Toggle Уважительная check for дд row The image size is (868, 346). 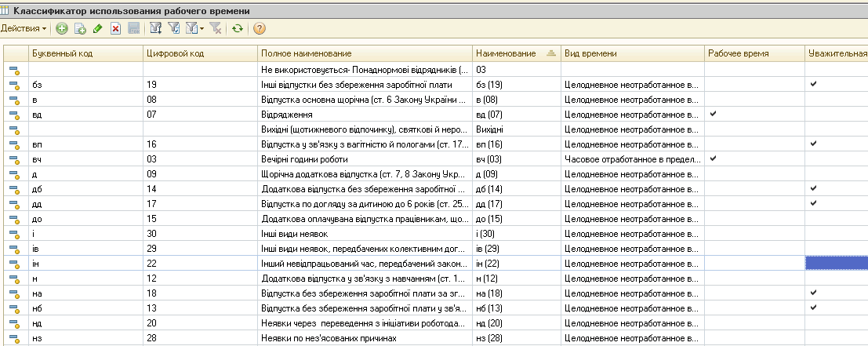pos(813,203)
